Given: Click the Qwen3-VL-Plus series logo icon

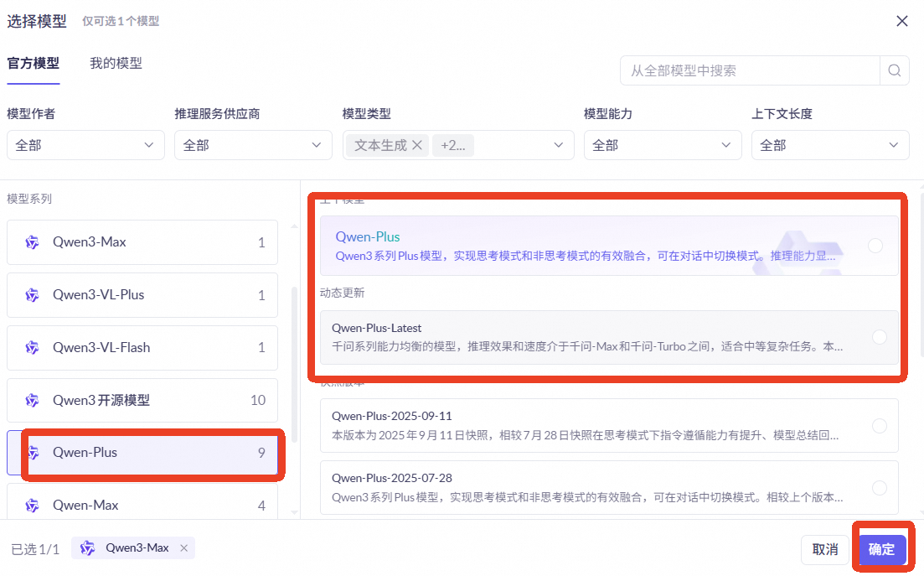Looking at the screenshot, I should (x=32, y=295).
